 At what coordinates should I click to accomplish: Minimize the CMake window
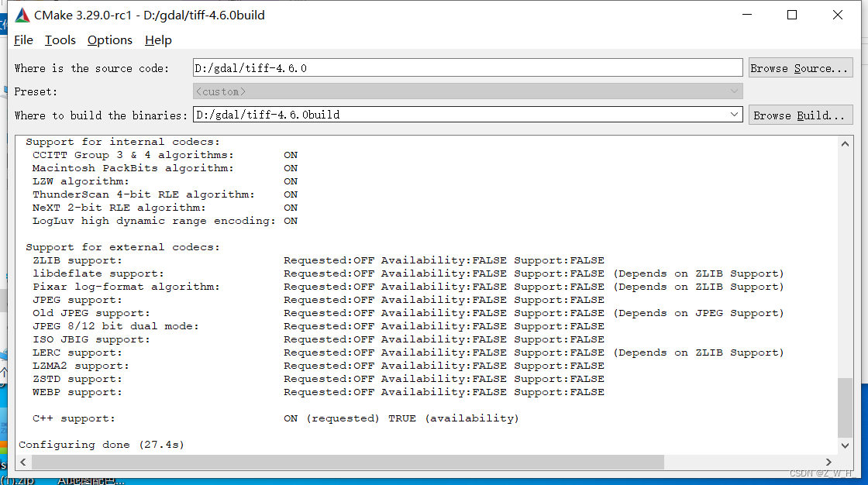pyautogui.click(x=747, y=15)
